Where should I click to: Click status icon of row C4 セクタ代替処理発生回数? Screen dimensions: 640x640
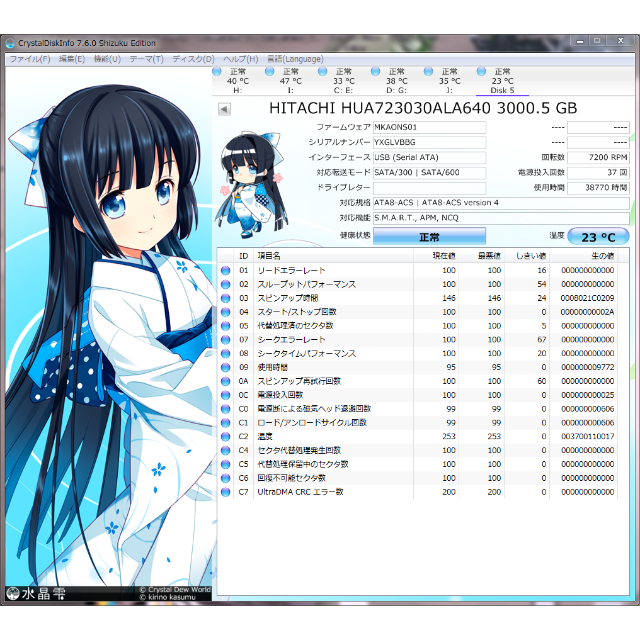click(225, 450)
